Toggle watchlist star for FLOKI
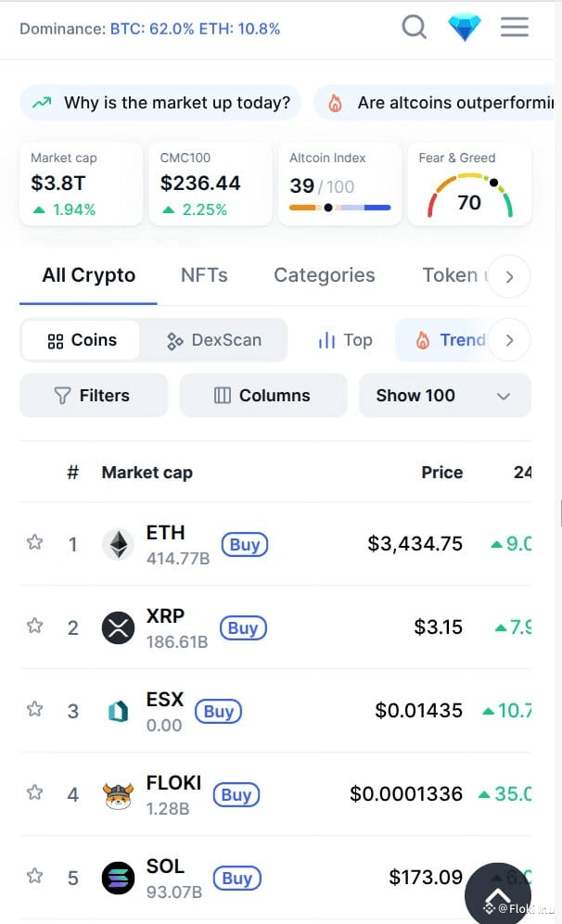 pyautogui.click(x=35, y=792)
